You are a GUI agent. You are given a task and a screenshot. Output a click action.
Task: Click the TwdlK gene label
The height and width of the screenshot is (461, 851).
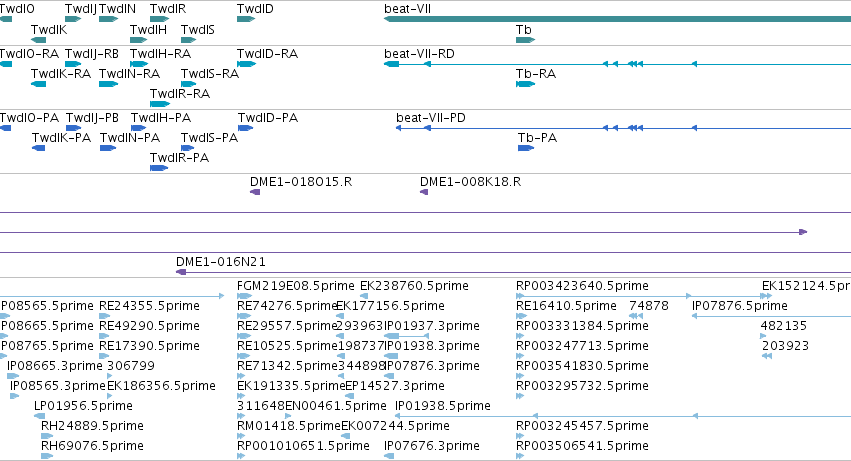tap(49, 30)
